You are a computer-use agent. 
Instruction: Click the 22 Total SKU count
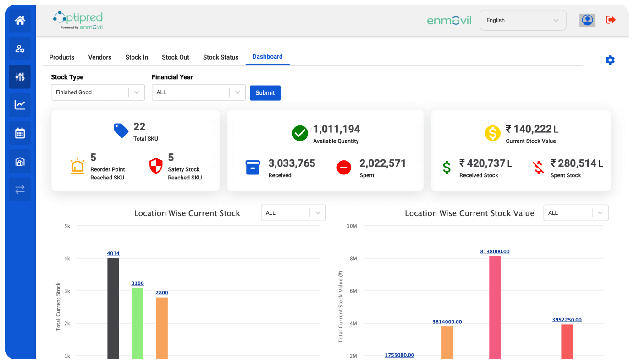tap(139, 127)
